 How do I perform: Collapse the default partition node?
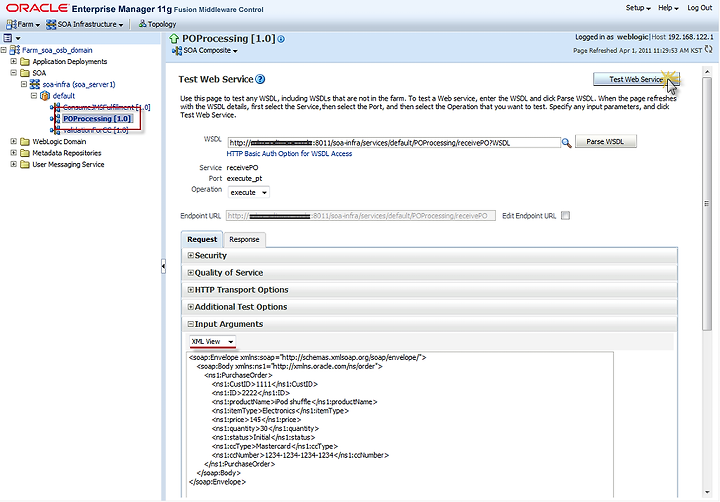(x=34, y=96)
